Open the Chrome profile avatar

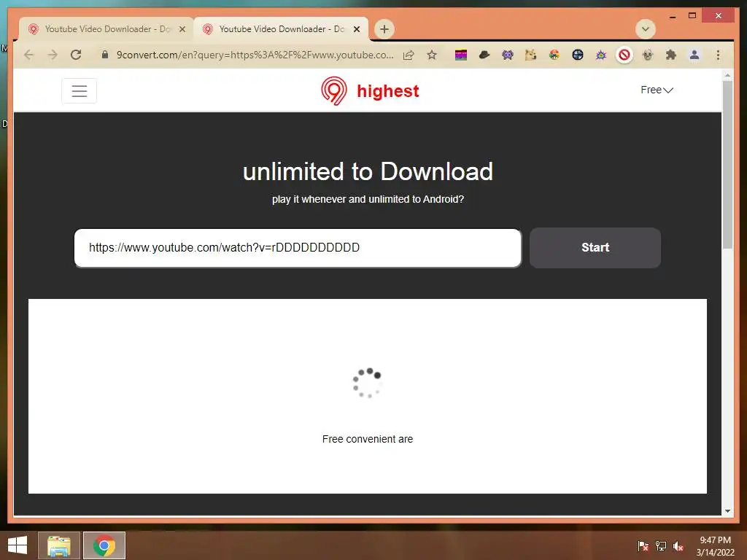click(694, 55)
